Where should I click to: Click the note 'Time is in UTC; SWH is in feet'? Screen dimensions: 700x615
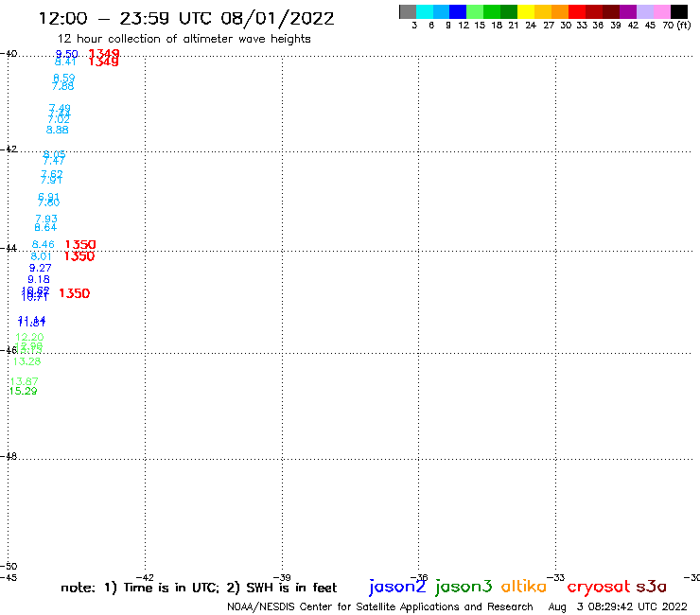(199, 588)
